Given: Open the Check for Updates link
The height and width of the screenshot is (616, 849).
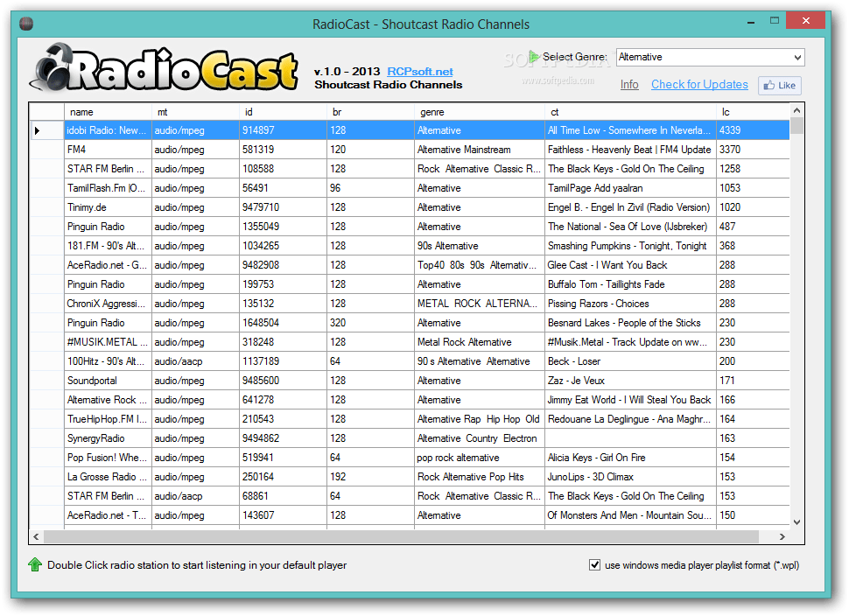Looking at the screenshot, I should (x=699, y=85).
